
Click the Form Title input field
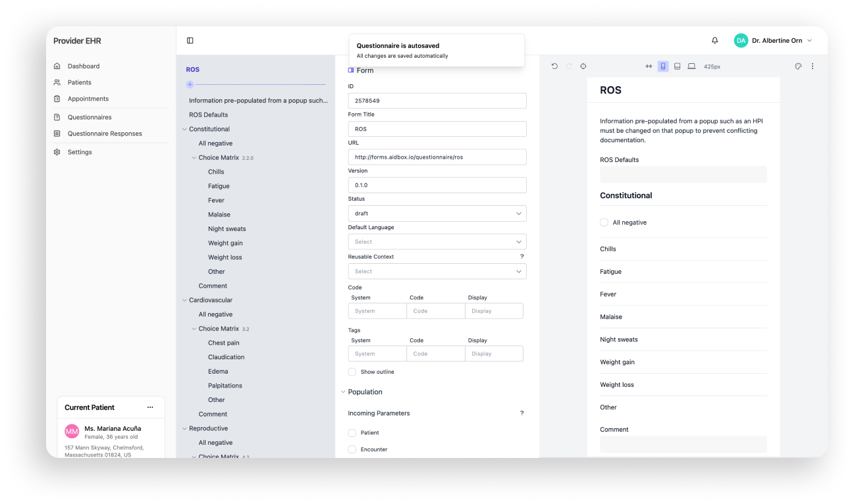click(x=437, y=129)
